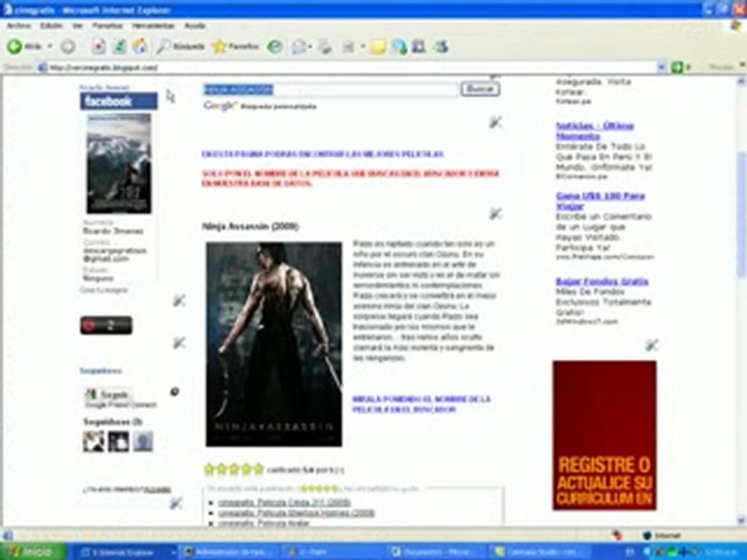Click the Acceder link under followers
Viewport: 747px width, 560px height.
[157, 489]
